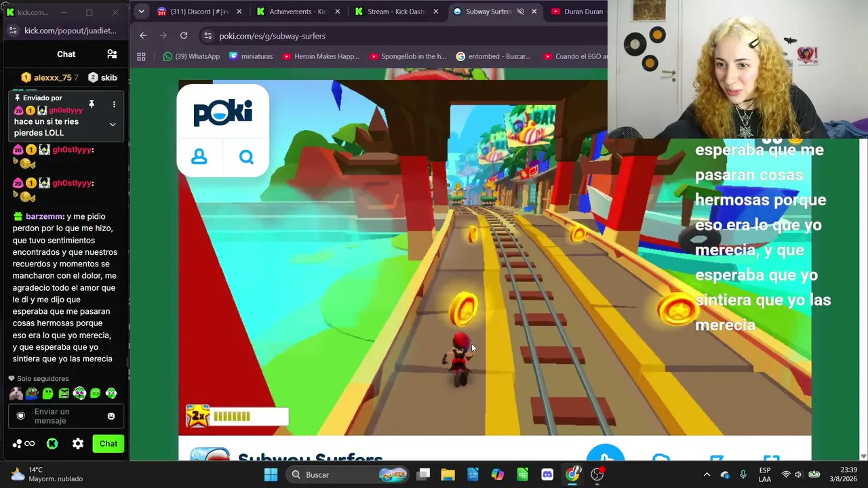Screen dimensions: 868x488
Task: Click the Kick points K icon
Action: point(52,444)
